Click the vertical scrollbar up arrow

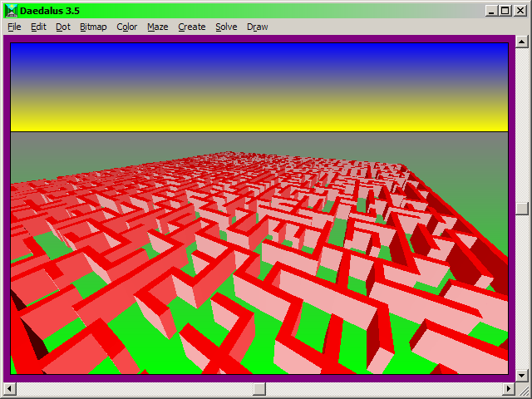point(521,42)
